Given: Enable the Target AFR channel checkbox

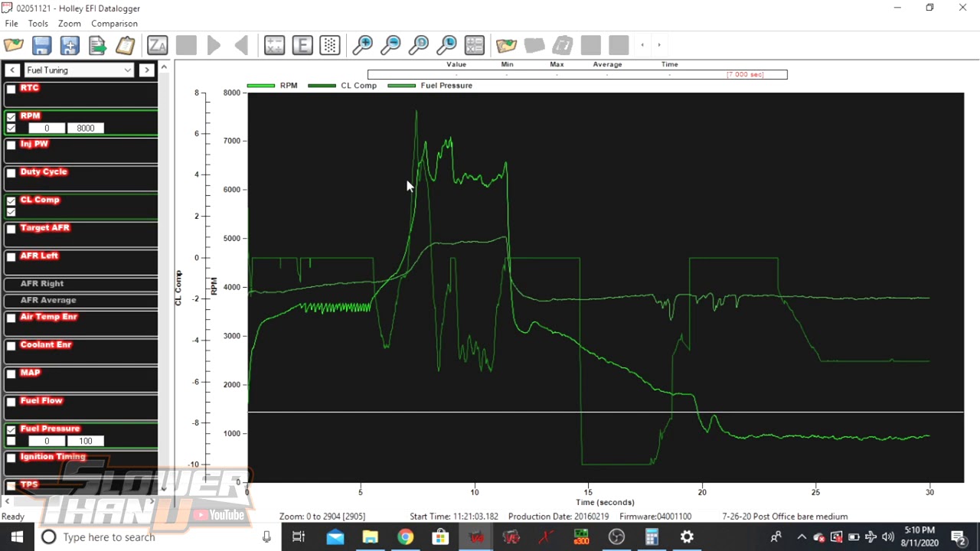Looking at the screenshot, I should tap(11, 229).
